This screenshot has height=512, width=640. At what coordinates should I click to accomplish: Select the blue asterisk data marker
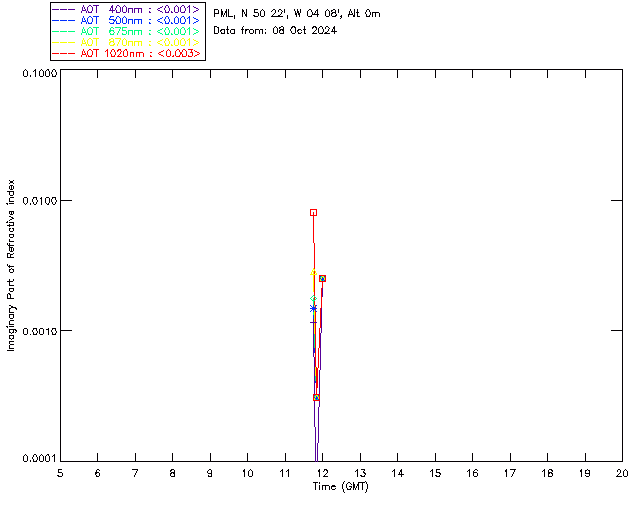tap(313, 308)
